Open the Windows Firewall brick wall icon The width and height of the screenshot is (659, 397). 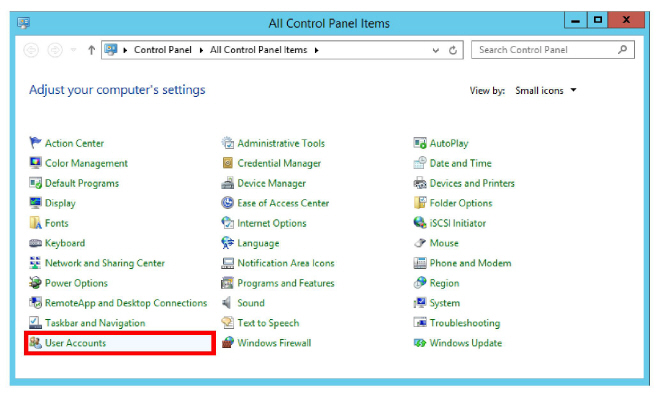pyautogui.click(x=227, y=342)
